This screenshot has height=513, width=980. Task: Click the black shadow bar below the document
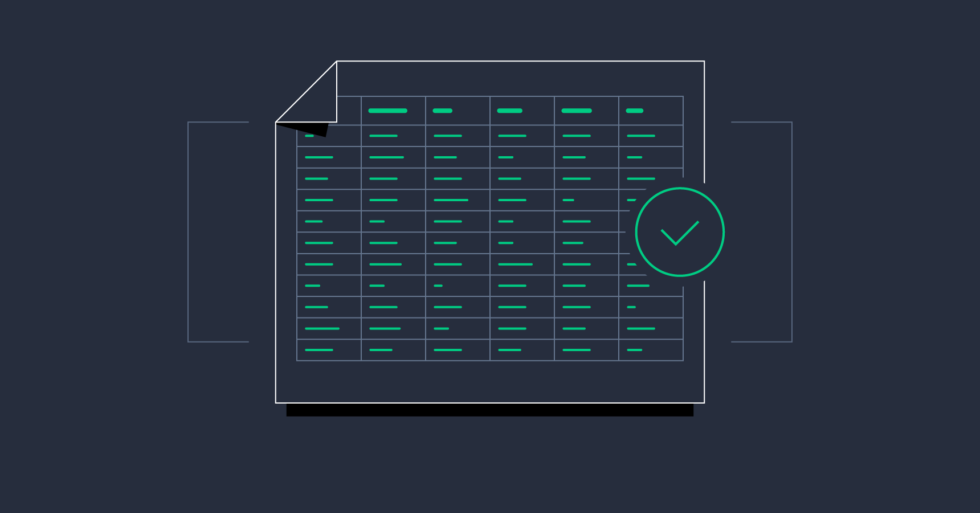(x=490, y=412)
